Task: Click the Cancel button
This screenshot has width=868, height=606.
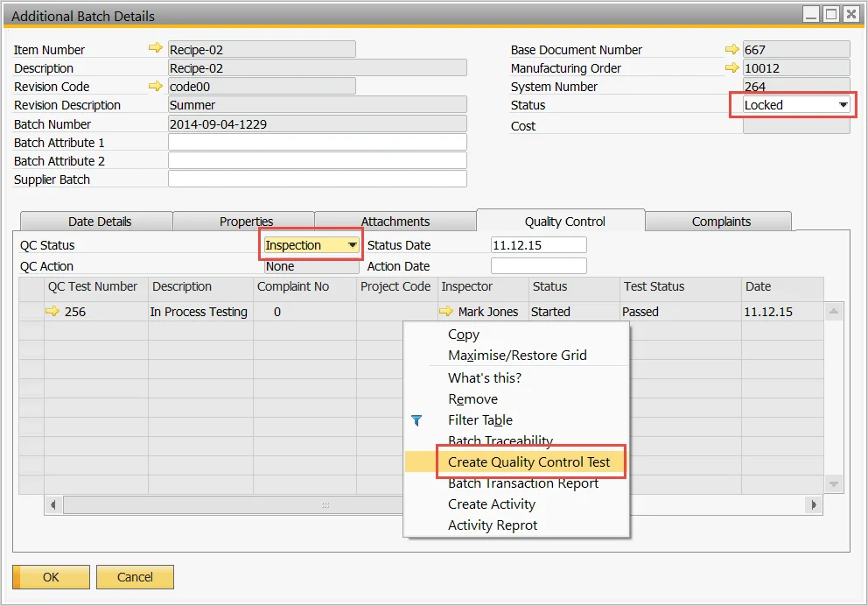Action: tap(135, 577)
